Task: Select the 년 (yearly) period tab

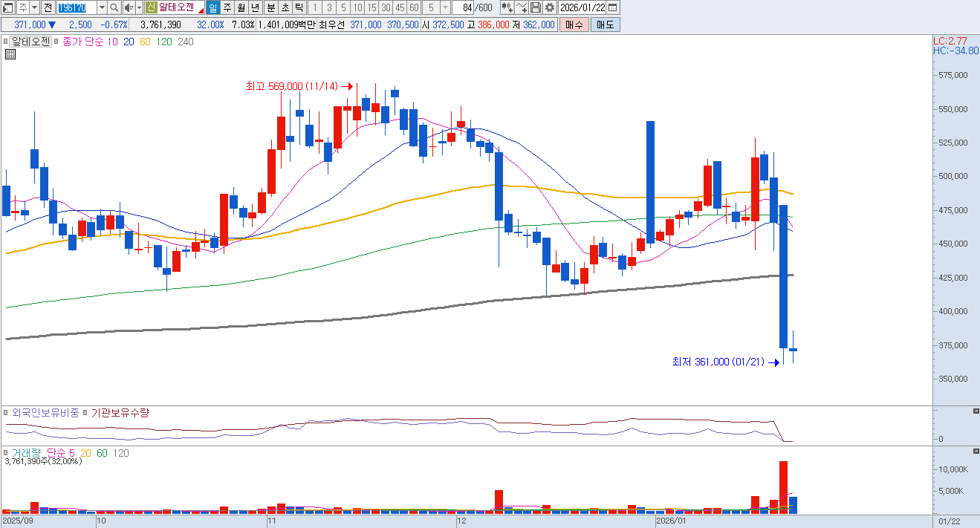Action: point(255,7)
